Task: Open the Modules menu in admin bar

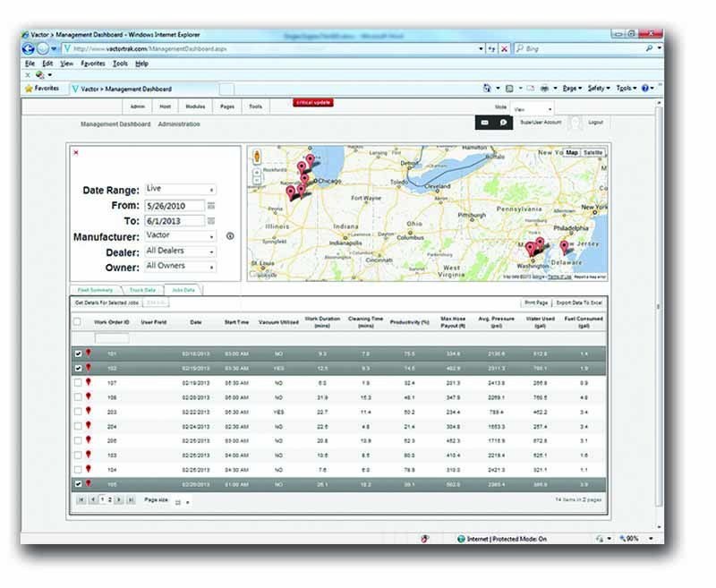Action: tap(196, 106)
